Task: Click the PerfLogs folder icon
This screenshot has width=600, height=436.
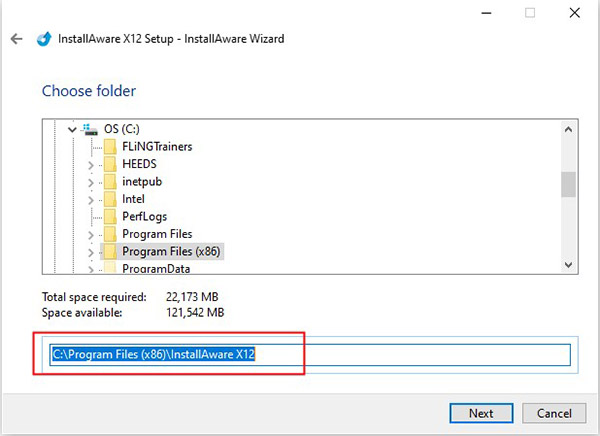Action: (x=110, y=217)
